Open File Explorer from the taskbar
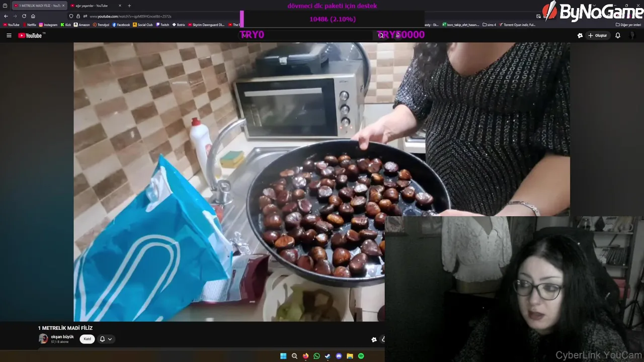This screenshot has width=644, height=362. [350, 356]
